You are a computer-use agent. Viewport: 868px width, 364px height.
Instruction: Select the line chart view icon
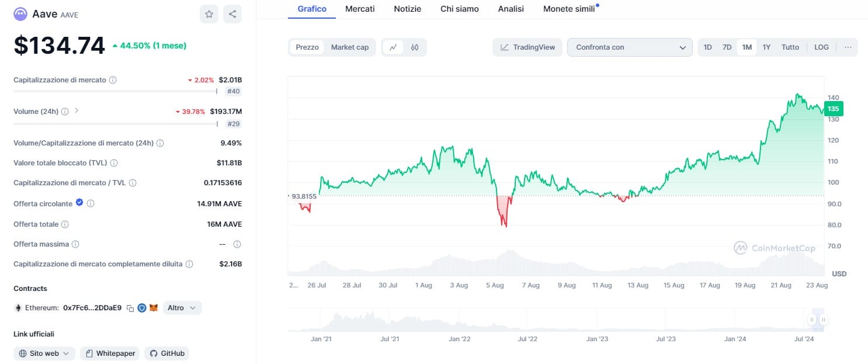(394, 47)
